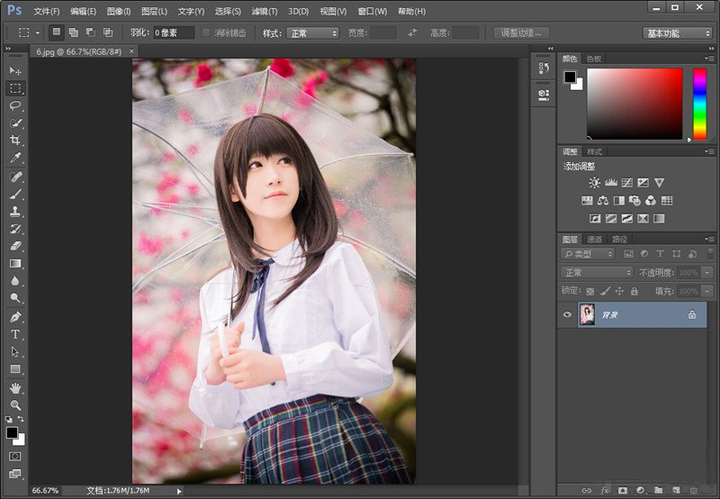Select the Crop tool
Screen dimensions: 720x499
15,140
